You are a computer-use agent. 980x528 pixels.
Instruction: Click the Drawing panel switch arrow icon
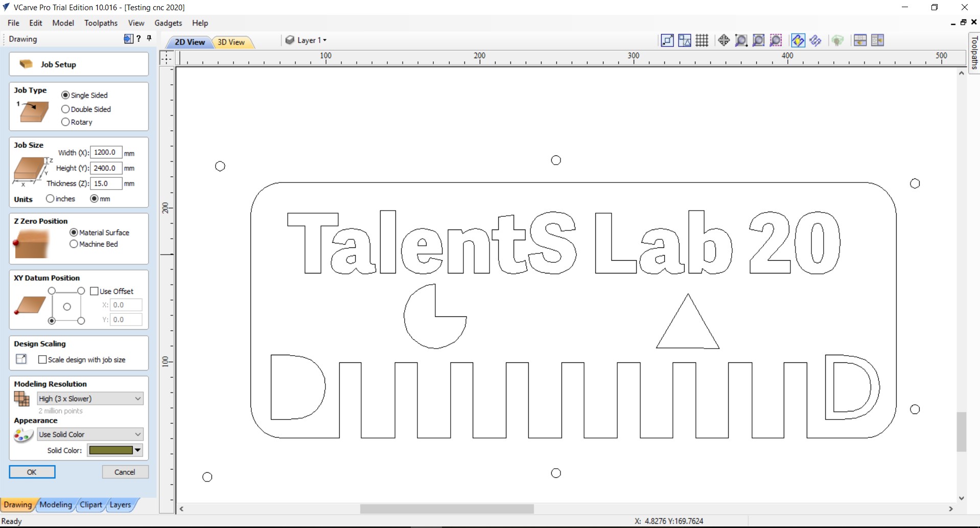pyautogui.click(x=128, y=39)
